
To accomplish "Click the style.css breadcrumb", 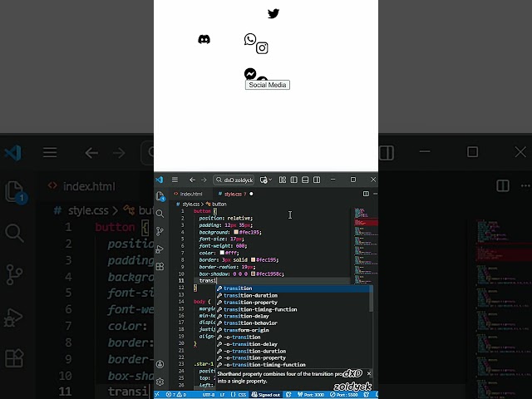I will point(191,204).
